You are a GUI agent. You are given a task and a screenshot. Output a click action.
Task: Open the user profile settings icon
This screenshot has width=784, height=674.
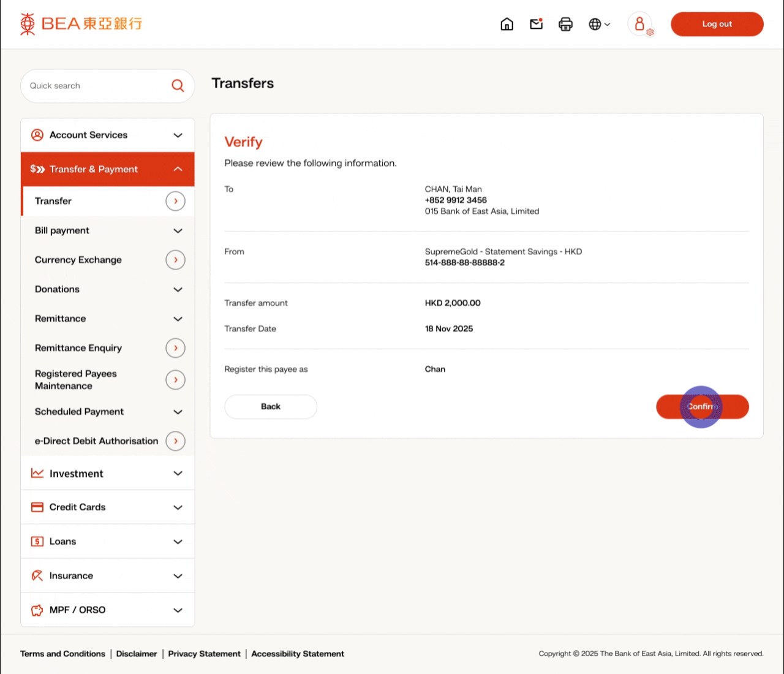tap(640, 24)
